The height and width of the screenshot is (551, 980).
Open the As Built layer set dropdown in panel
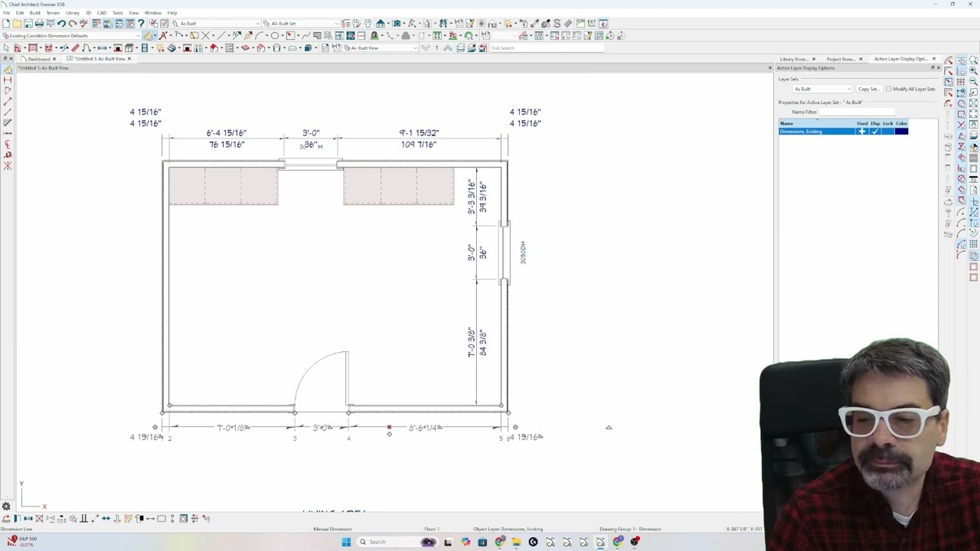822,89
